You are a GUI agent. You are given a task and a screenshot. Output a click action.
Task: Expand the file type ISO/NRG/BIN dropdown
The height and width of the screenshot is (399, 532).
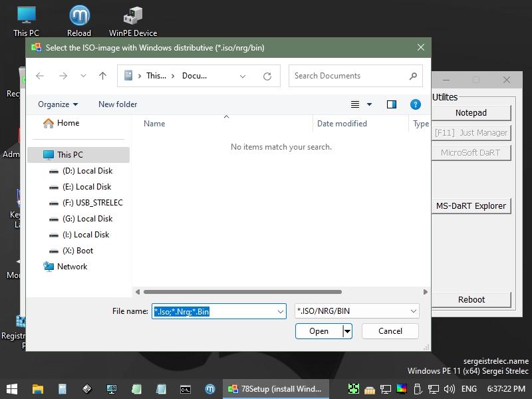click(414, 311)
